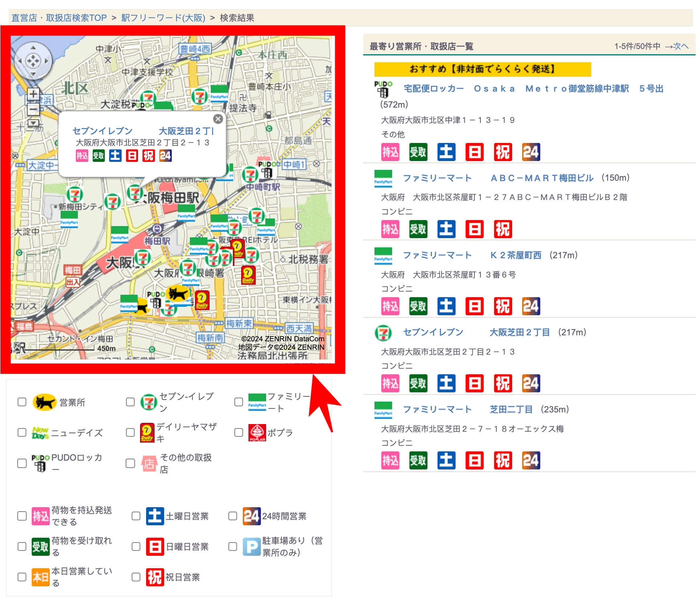Click Seven-Eleven logo of 大阪芝田2丁目 list result

click(383, 333)
